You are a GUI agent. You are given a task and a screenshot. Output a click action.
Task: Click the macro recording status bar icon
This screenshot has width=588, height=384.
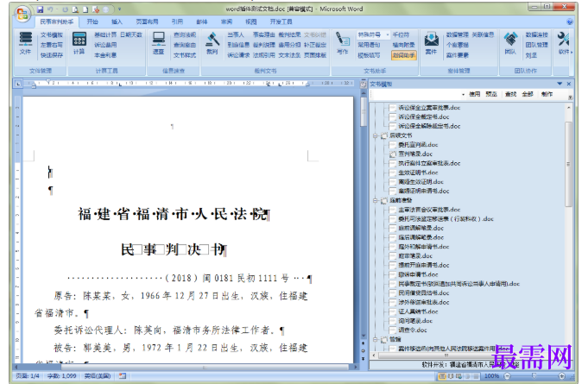(x=123, y=375)
